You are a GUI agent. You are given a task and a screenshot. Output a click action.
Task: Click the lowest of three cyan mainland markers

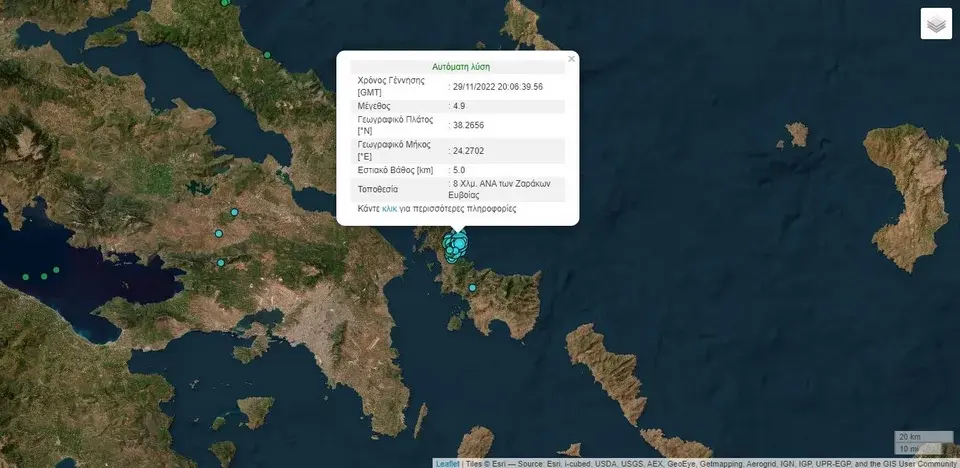[221, 263]
